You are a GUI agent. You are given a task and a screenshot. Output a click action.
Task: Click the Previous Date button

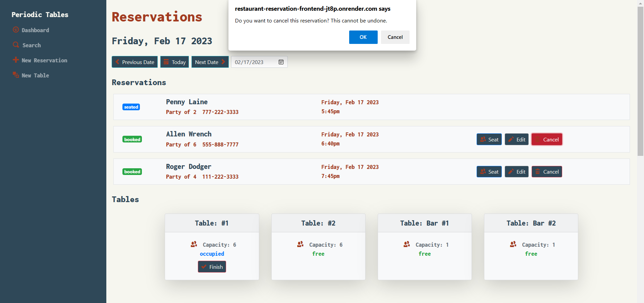point(135,62)
